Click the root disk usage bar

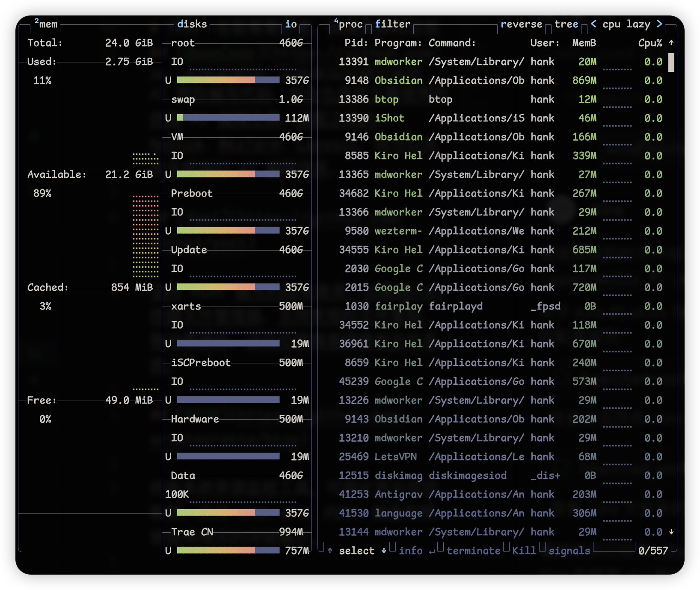tap(228, 80)
